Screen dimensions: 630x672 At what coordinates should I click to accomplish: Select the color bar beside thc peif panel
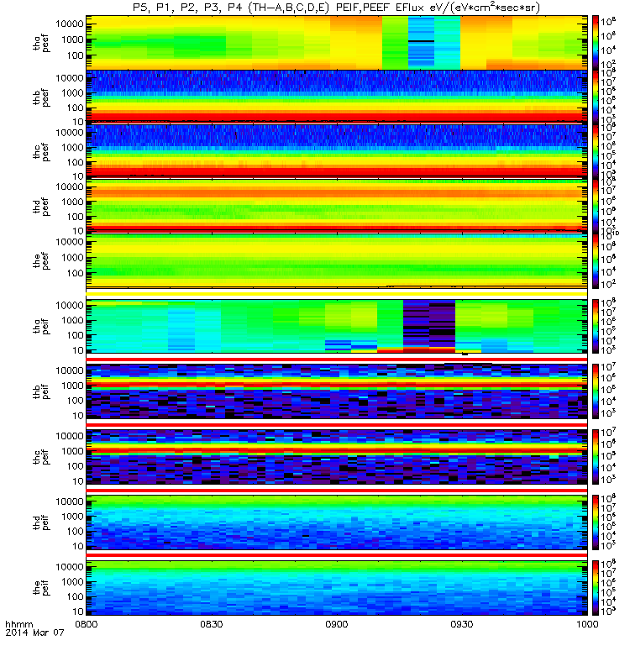(596, 457)
